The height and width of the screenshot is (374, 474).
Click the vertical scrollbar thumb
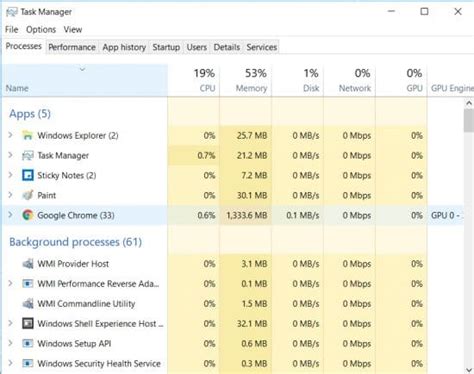pyautogui.click(x=469, y=121)
